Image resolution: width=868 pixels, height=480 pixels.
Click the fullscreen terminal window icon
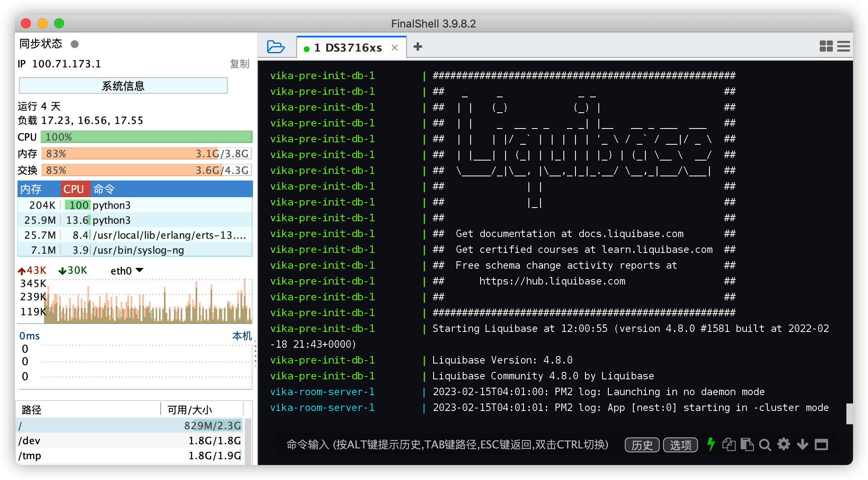coord(821,445)
